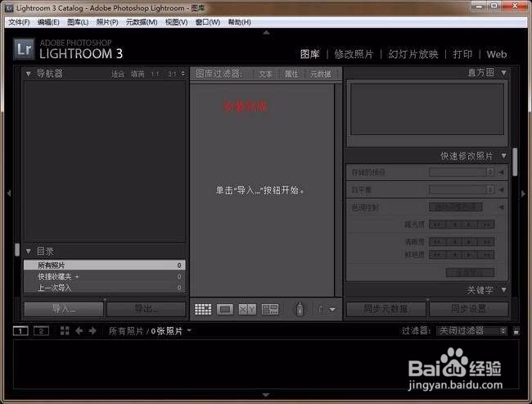Click the reset all button

(471, 272)
